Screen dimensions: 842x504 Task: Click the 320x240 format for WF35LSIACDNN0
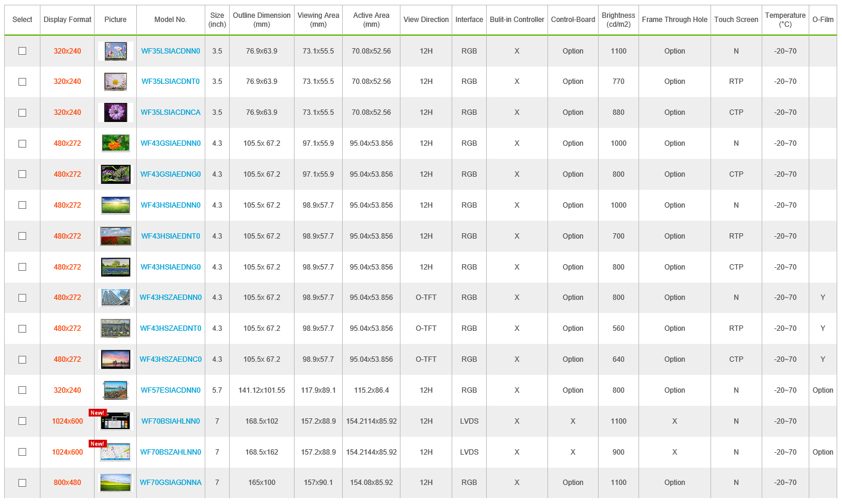coord(67,51)
